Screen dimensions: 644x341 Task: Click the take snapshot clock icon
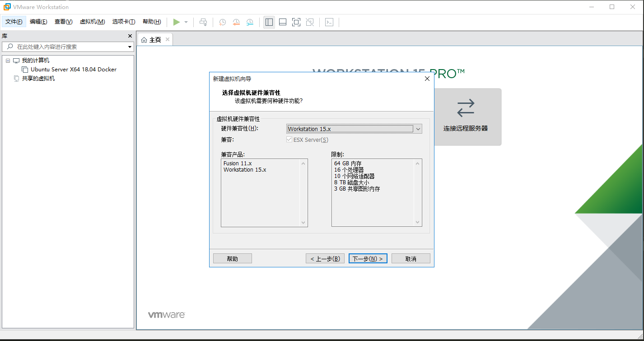click(x=223, y=22)
